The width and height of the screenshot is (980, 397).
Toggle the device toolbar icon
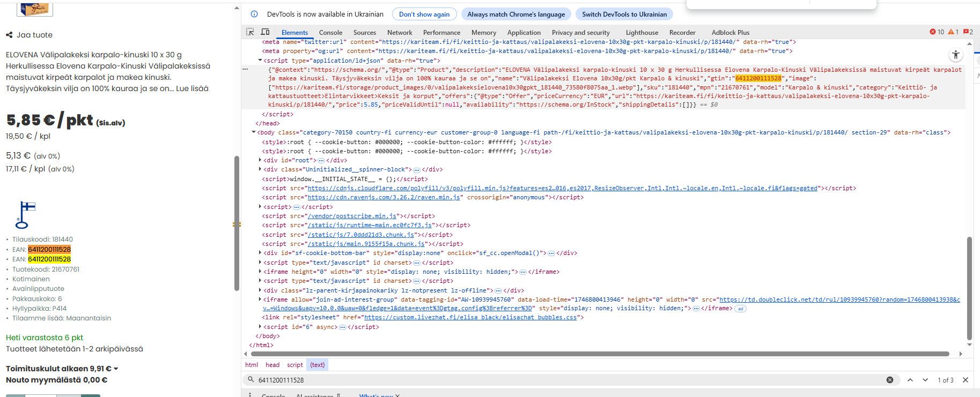265,32
